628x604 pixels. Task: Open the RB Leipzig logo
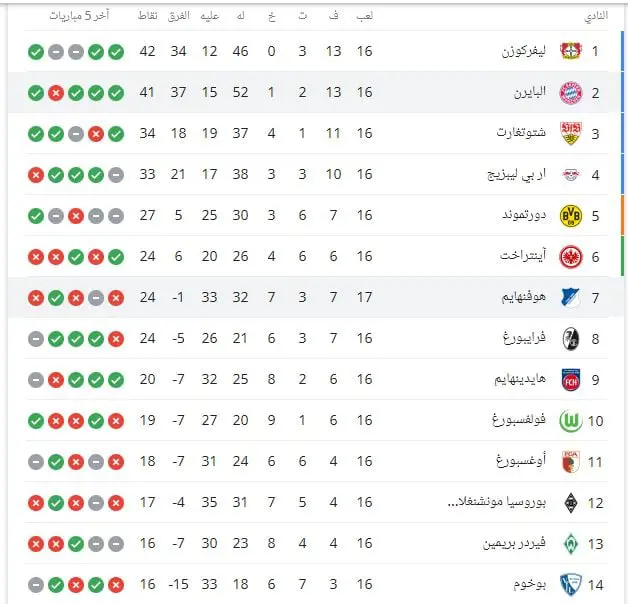pyautogui.click(x=570, y=175)
